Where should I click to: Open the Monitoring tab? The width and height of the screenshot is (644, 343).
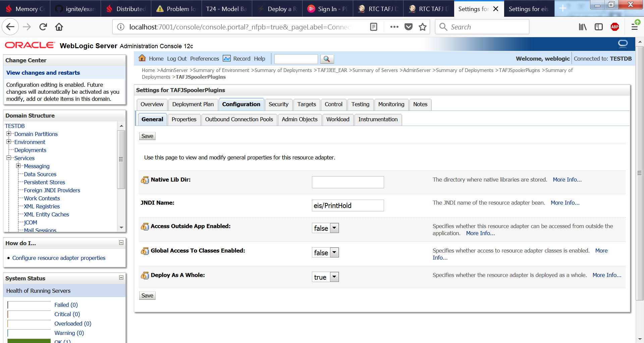[391, 104]
